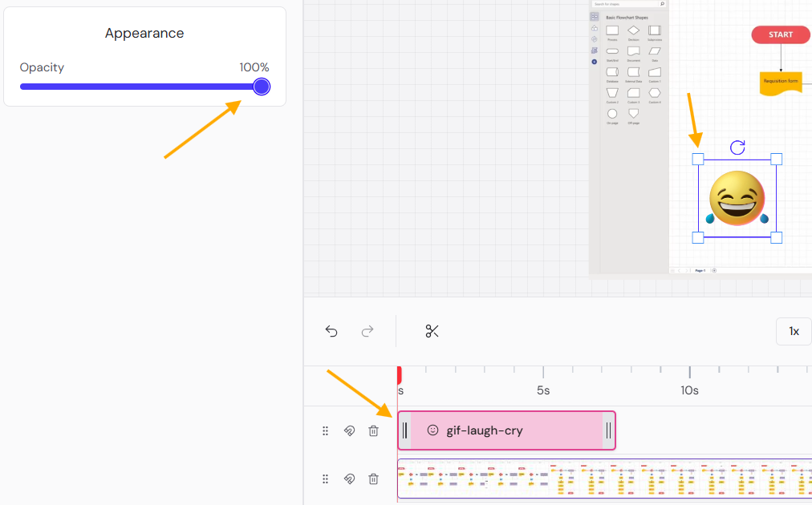
Task: Click the Opacity slider handle
Action: (x=261, y=87)
